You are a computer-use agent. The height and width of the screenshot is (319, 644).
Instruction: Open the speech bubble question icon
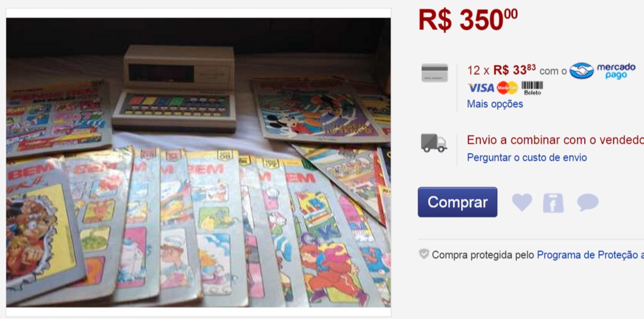[588, 202]
